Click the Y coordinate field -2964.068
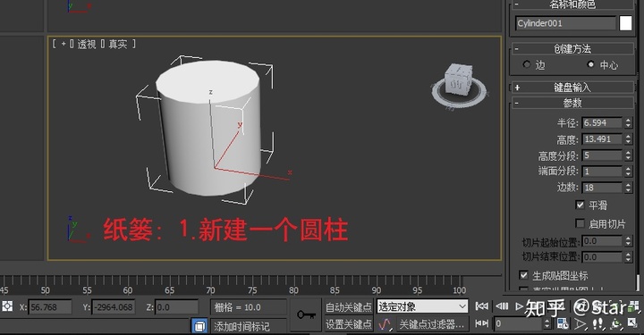644x335 pixels. coord(114,306)
